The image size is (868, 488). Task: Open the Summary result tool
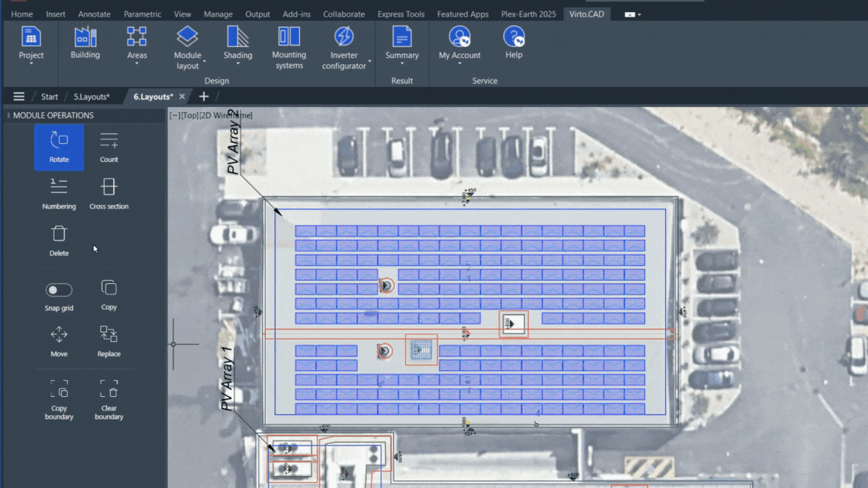click(x=402, y=43)
